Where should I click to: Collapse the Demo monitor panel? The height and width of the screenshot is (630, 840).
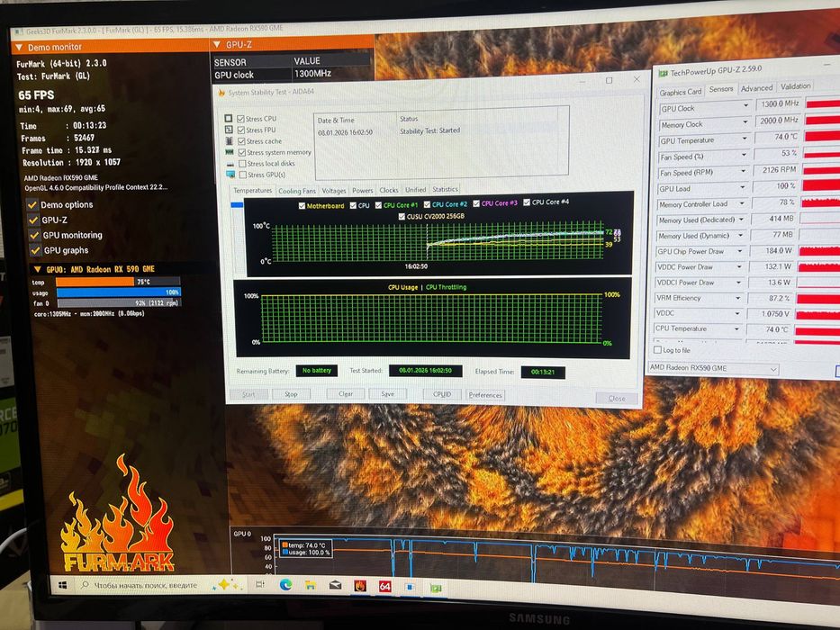[19, 48]
